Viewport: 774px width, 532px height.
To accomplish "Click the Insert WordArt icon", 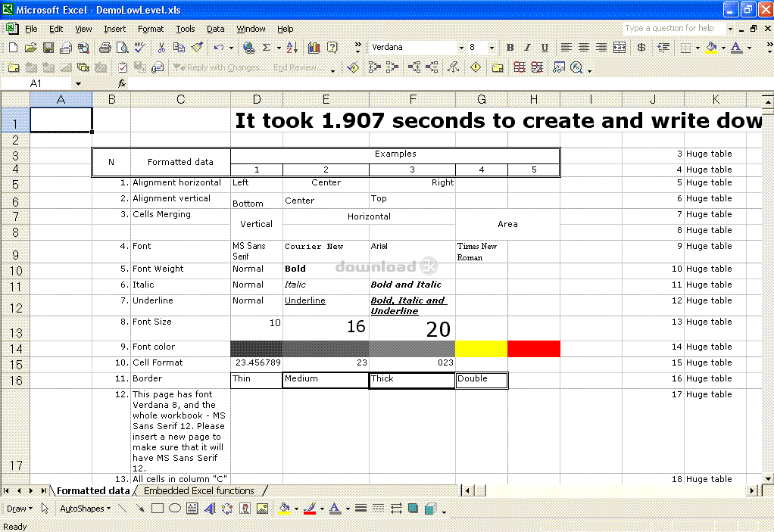I will [x=210, y=509].
